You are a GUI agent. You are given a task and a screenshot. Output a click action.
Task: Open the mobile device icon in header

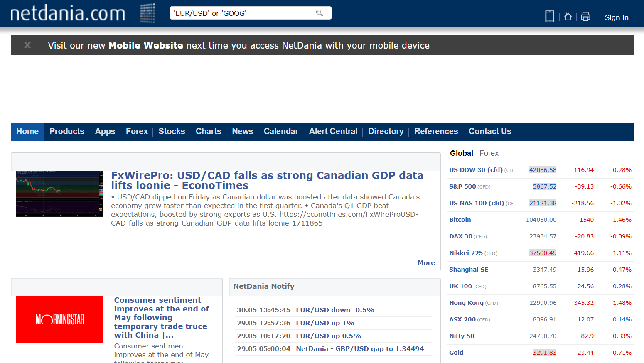pos(550,16)
